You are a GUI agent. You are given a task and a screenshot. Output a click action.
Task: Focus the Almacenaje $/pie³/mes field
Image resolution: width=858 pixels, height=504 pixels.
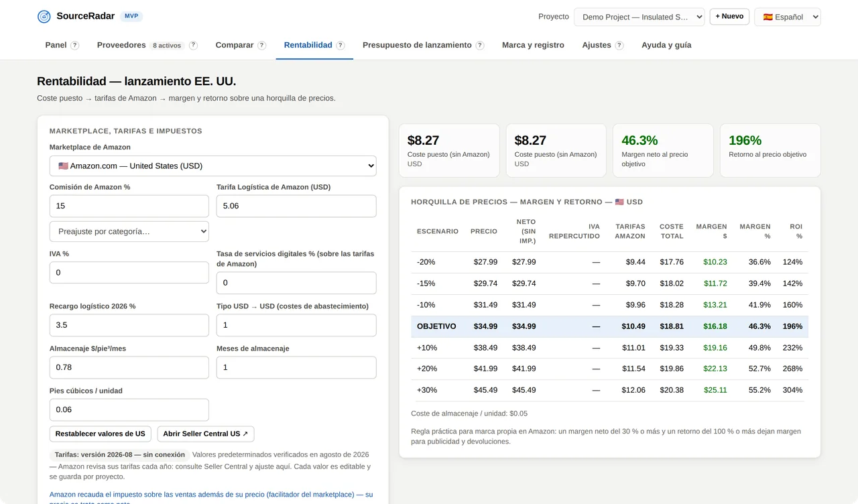tap(129, 367)
